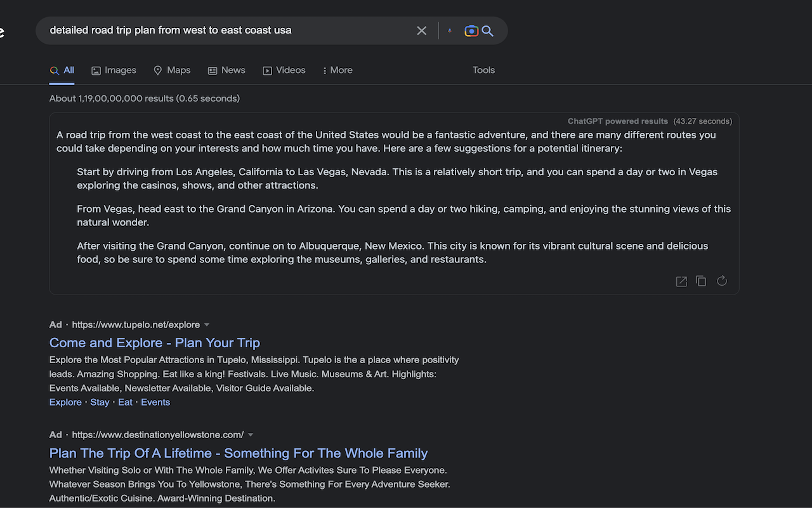
Task: Switch to the Maps results tab
Action: pos(172,70)
